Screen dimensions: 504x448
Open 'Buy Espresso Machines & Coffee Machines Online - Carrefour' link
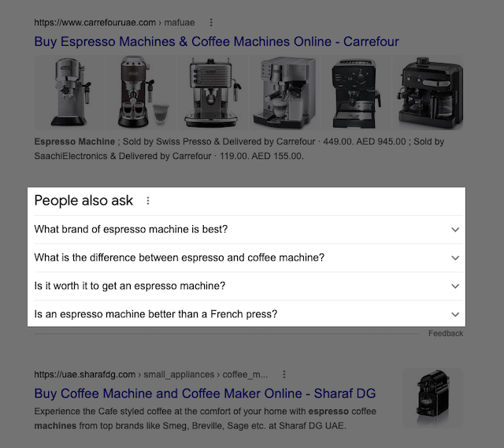click(217, 42)
